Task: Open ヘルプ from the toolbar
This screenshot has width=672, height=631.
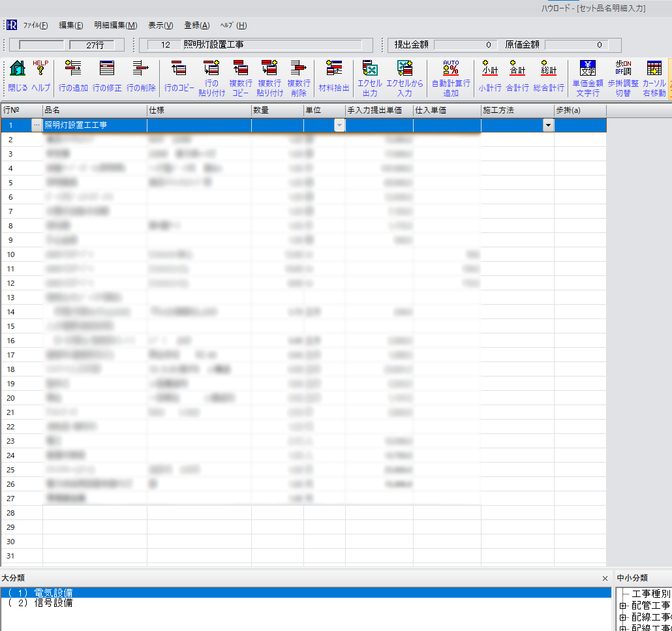Action: tap(41, 69)
